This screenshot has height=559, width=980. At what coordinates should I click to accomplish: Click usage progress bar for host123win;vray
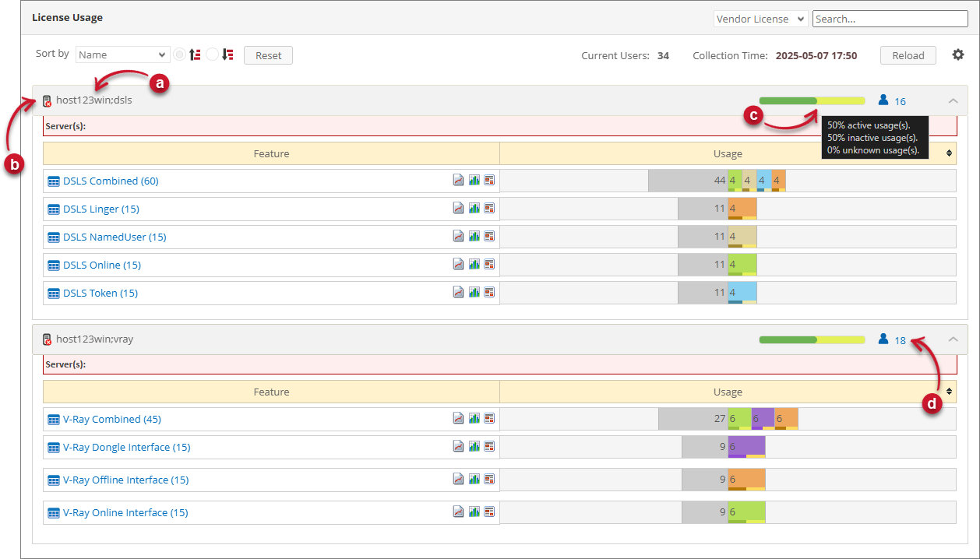click(812, 339)
